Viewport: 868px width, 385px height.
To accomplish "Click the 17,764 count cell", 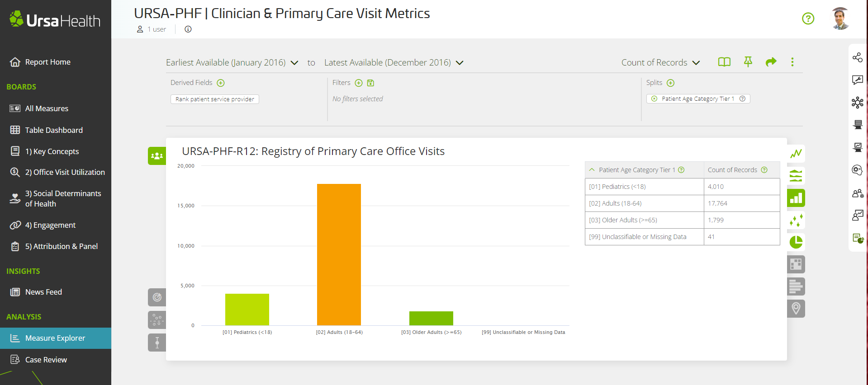I will click(x=742, y=203).
